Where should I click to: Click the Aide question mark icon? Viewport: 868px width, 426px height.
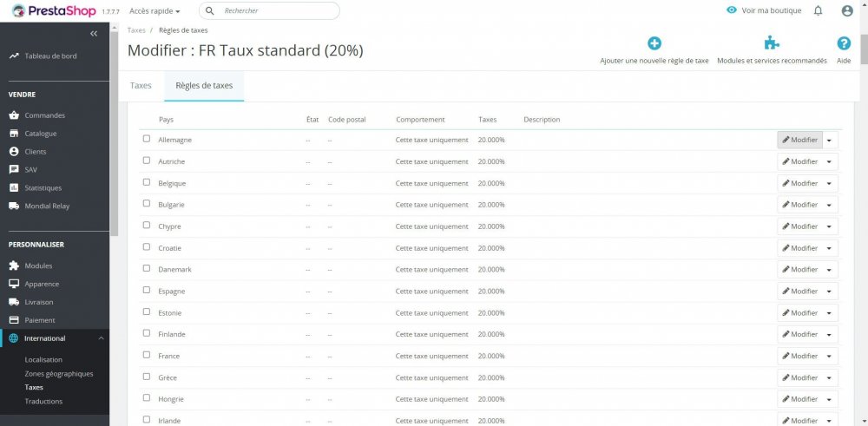click(x=844, y=43)
